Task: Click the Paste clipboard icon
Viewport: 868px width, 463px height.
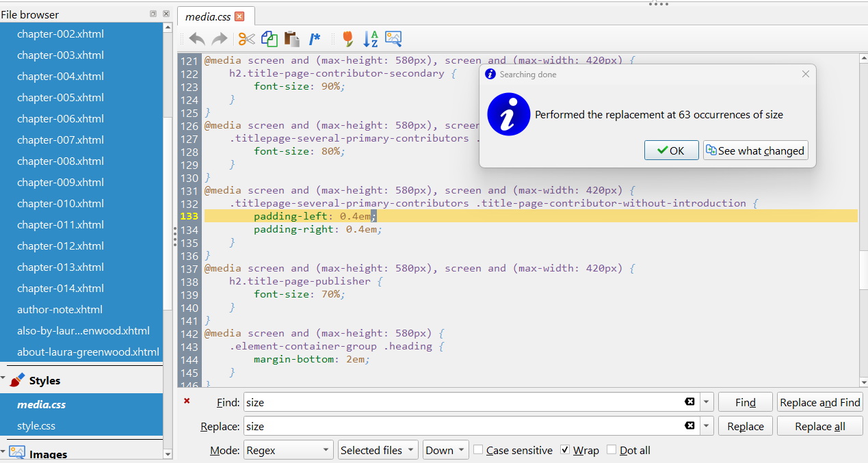Action: coord(291,39)
